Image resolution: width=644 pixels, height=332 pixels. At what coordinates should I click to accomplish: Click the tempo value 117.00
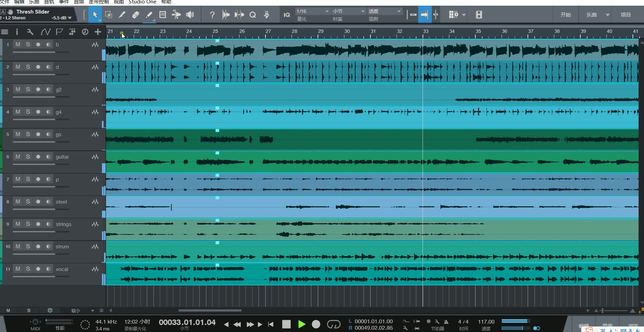tap(486, 321)
